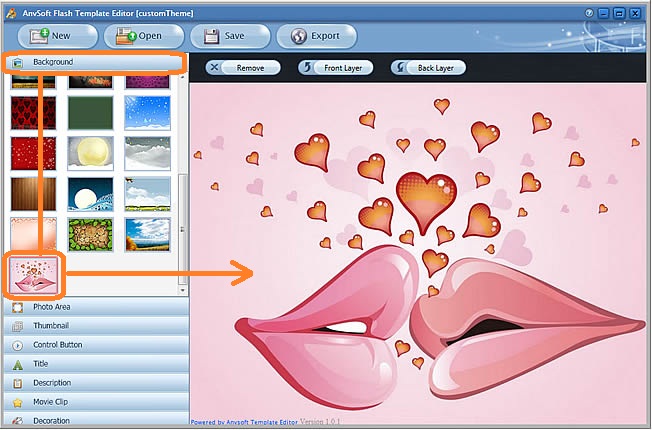Open the Control Button section
Image resolution: width=652 pixels, height=430 pixels.
96,345
